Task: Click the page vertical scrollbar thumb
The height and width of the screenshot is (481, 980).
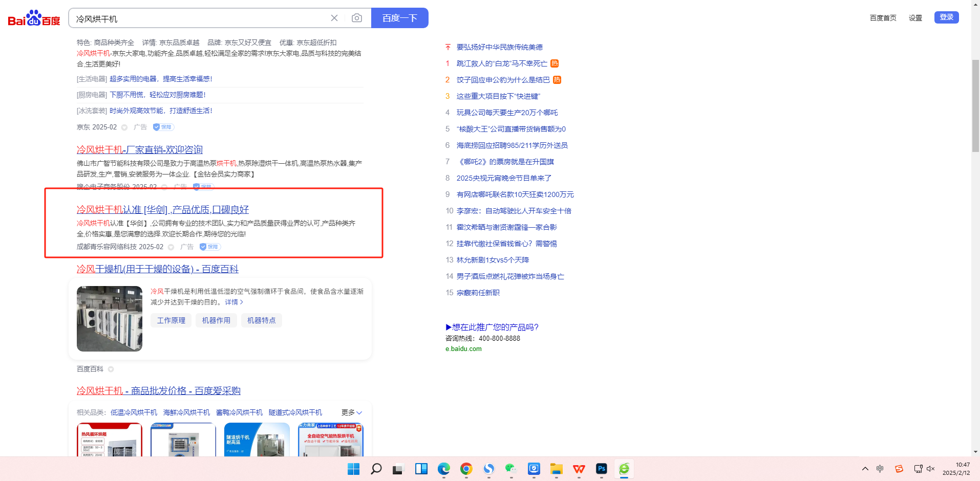Action: 975,106
